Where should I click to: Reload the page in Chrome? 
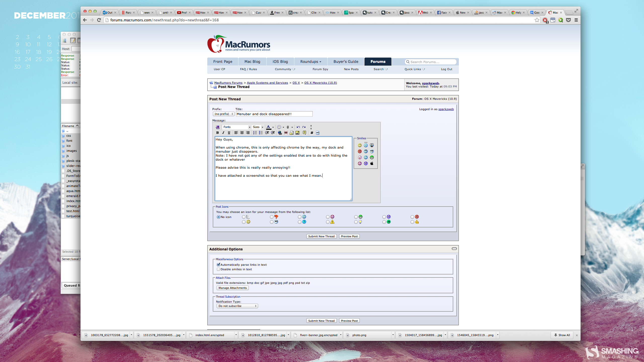(x=99, y=20)
